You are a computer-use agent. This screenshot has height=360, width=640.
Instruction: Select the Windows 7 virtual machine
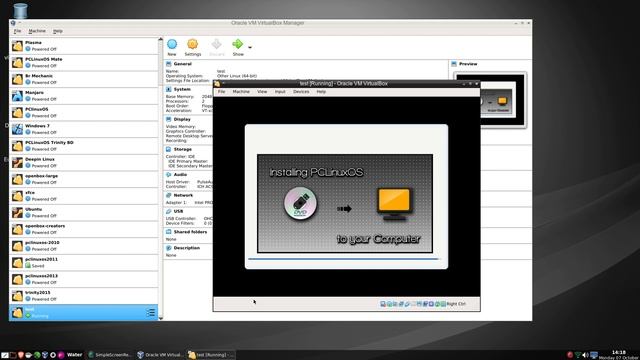[84, 129]
